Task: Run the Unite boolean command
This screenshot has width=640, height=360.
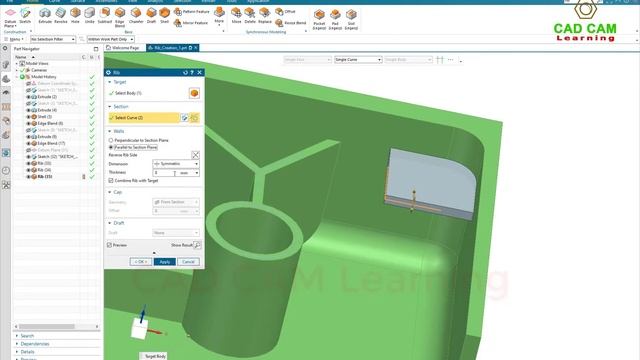Action: pos(90,16)
